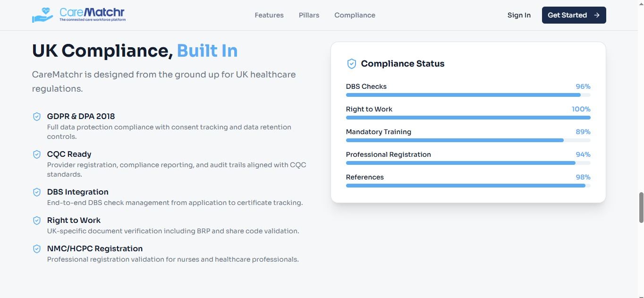Go to the Pillars nav item
This screenshot has width=644, height=298.
point(309,15)
